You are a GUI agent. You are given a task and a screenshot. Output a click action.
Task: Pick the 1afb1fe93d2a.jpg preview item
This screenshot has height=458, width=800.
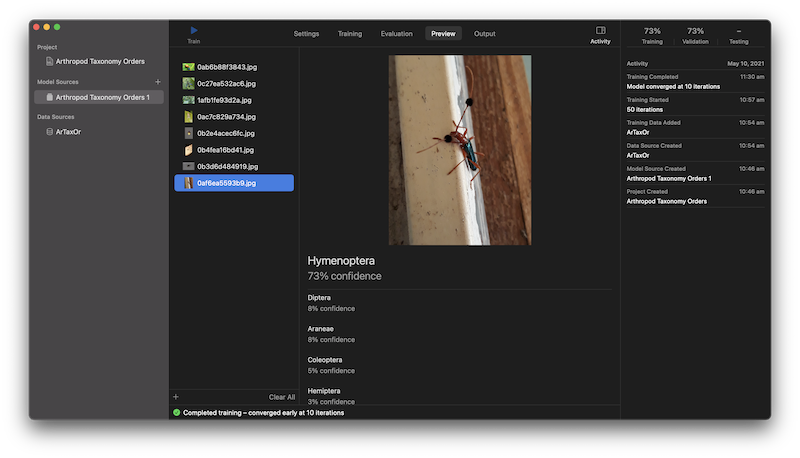[226, 100]
